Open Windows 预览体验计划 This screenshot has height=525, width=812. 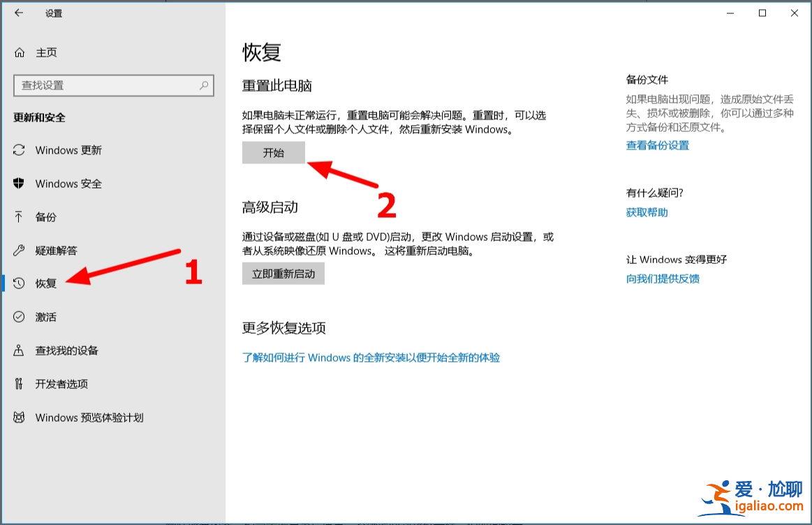pos(89,417)
